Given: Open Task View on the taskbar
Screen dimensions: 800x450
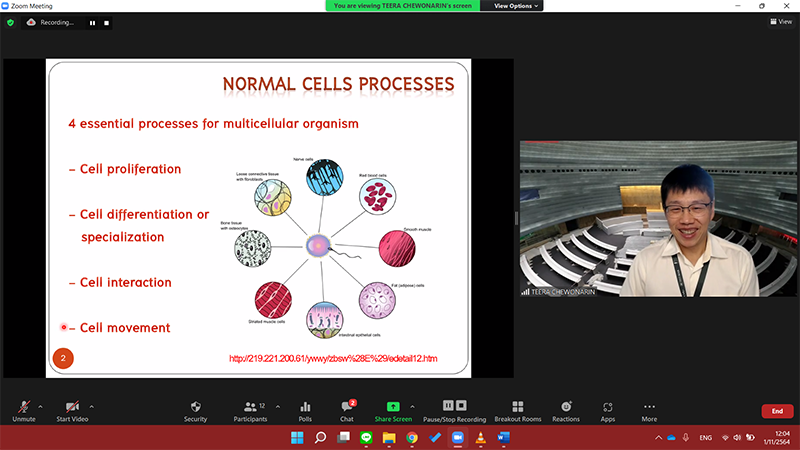Looking at the screenshot, I should (343, 438).
